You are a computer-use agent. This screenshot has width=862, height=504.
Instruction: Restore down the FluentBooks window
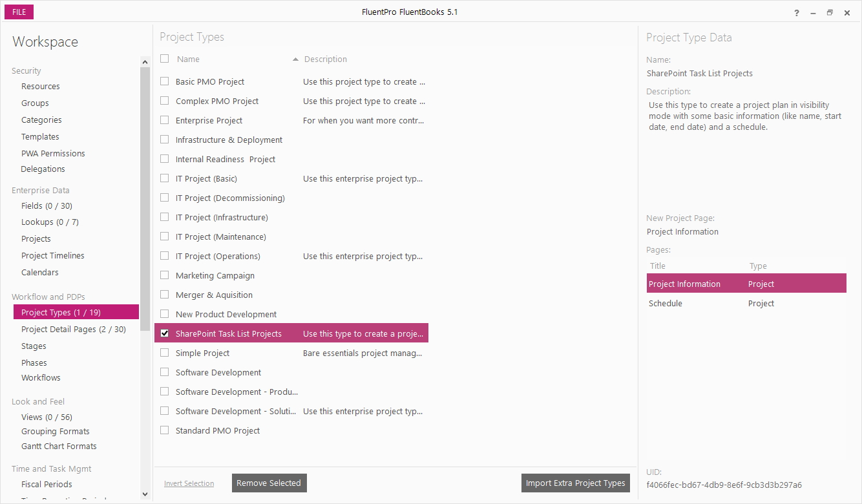tap(830, 13)
